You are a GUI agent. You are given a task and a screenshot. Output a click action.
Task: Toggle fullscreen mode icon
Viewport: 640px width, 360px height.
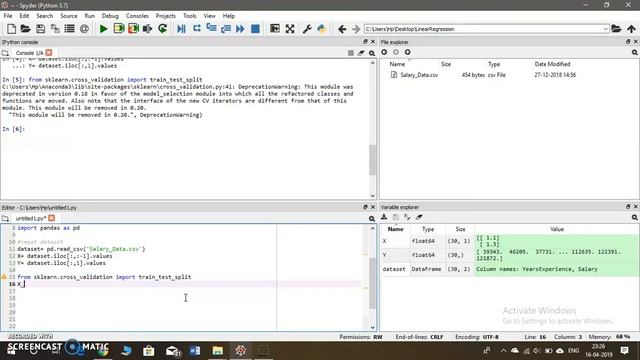(x=290, y=29)
